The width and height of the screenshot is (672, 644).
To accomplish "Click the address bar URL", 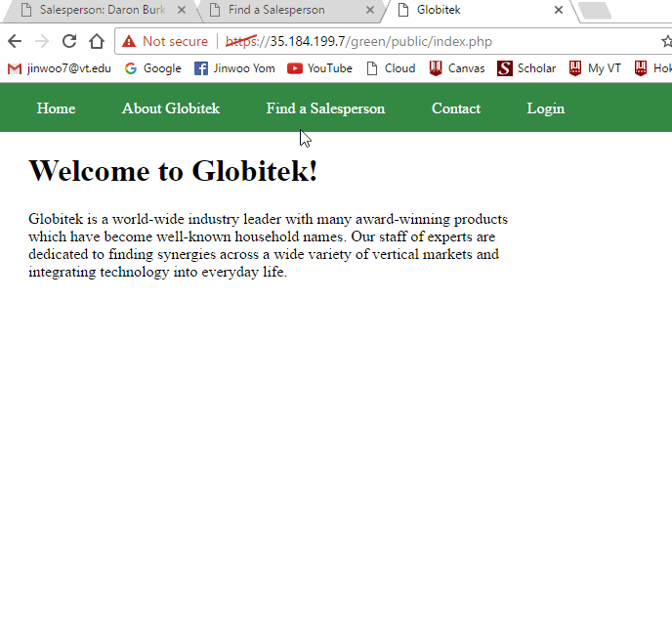I will 358,42.
